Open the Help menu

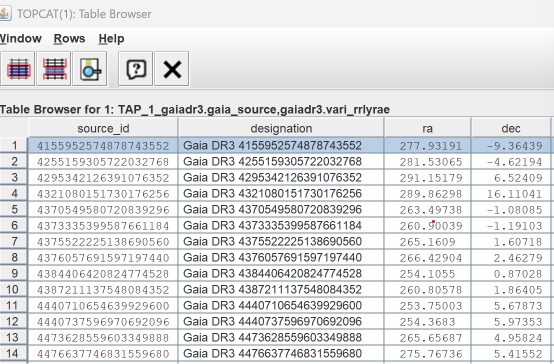111,38
